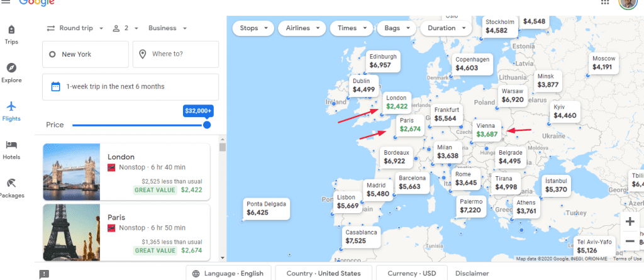
Task: Open the Paris Eiffel Tower thumbnail
Action: (72, 232)
